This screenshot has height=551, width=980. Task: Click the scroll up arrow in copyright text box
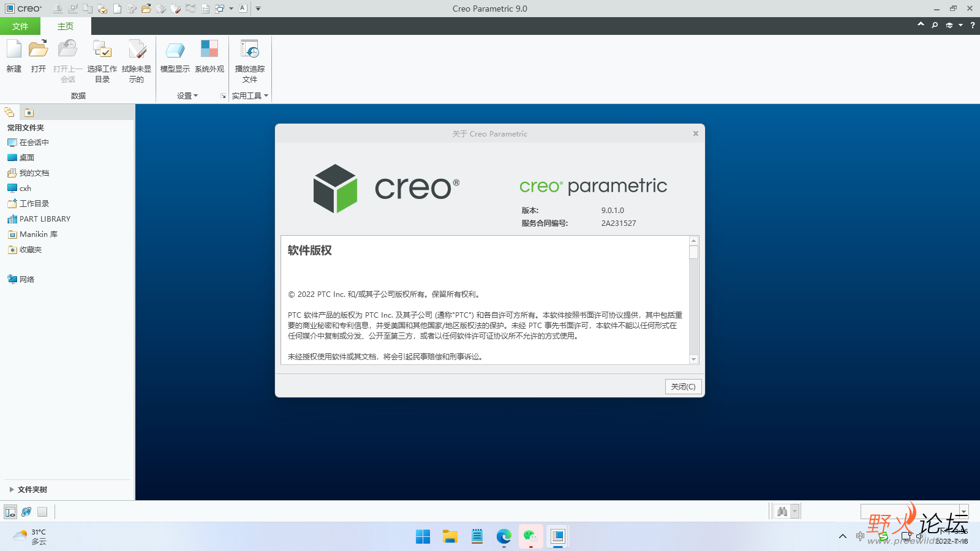pos(693,241)
